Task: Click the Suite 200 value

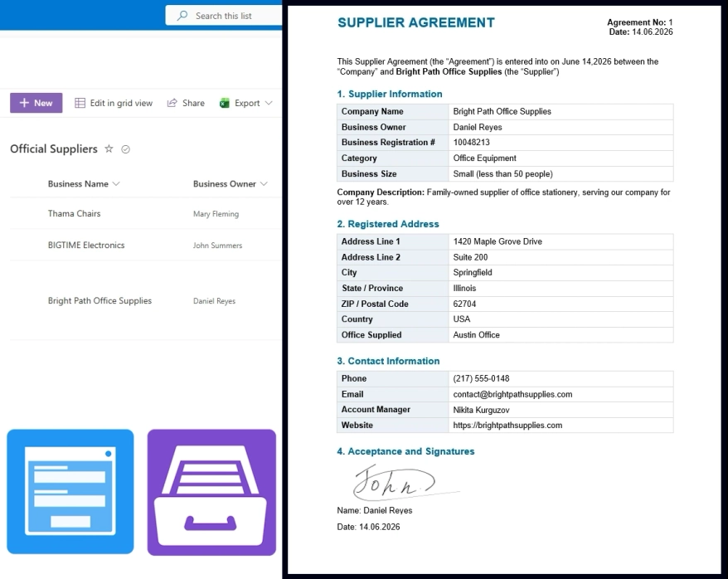Action: coord(470,257)
